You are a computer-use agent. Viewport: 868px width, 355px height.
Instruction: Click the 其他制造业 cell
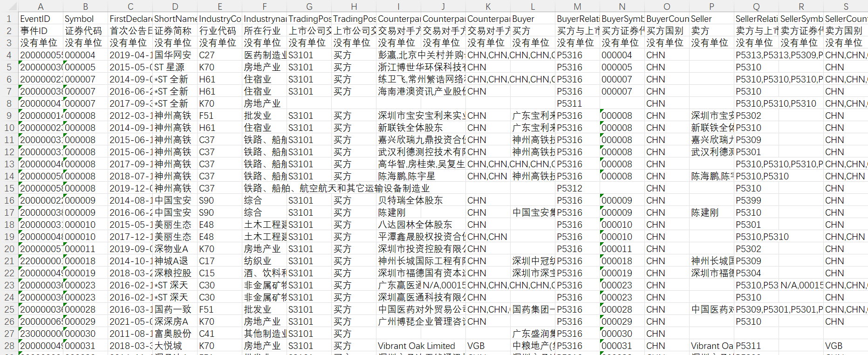point(264,334)
